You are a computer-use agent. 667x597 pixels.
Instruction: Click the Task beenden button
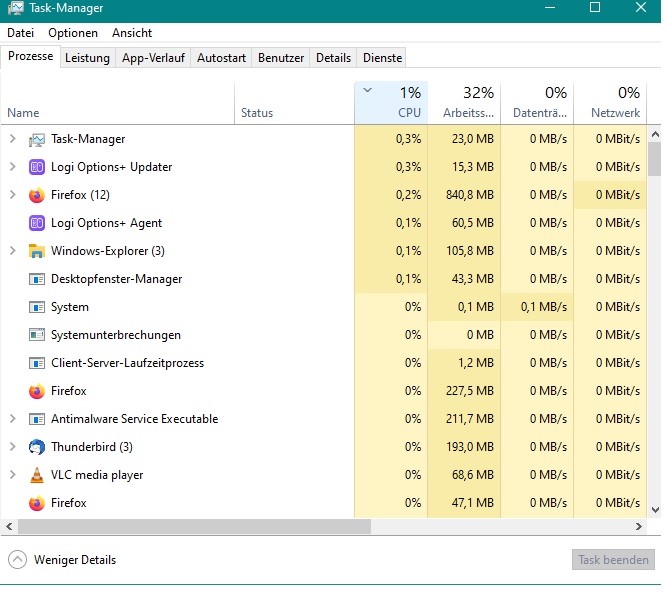(x=613, y=560)
